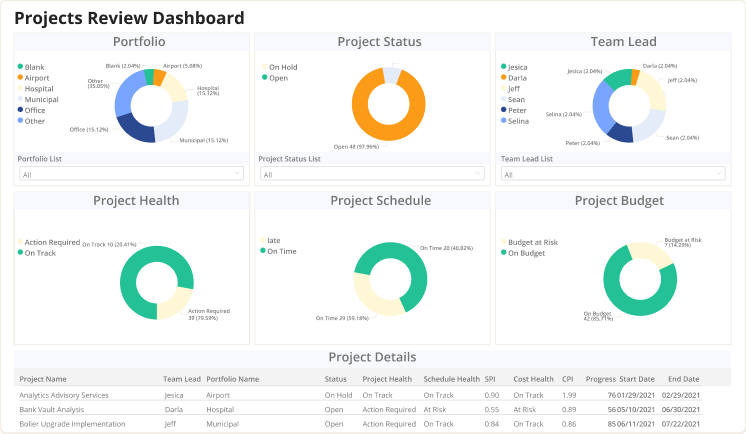Viewport: 746px width, 434px height.
Task: Click the On Time legend marker
Action: tap(263, 251)
